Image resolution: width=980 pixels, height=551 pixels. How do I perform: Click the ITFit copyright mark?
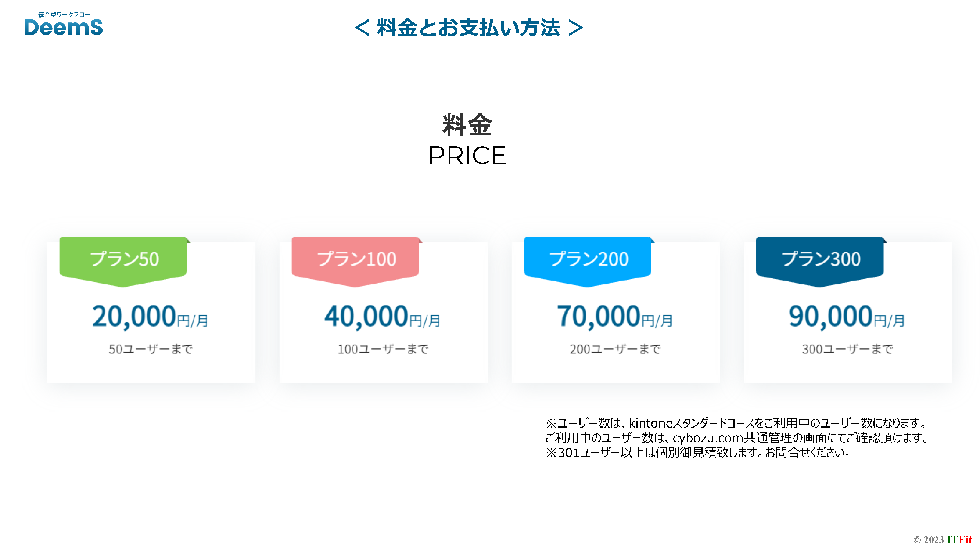(959, 540)
